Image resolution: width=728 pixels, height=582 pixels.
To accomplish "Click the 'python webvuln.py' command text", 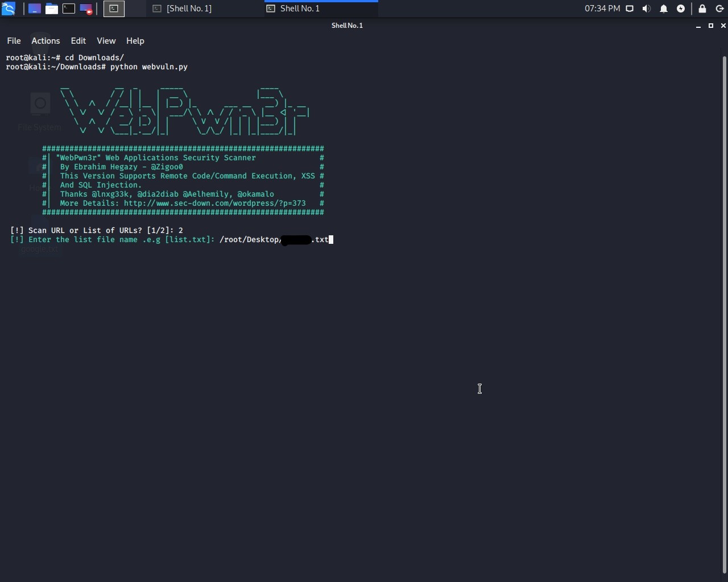I will pyautogui.click(x=149, y=66).
